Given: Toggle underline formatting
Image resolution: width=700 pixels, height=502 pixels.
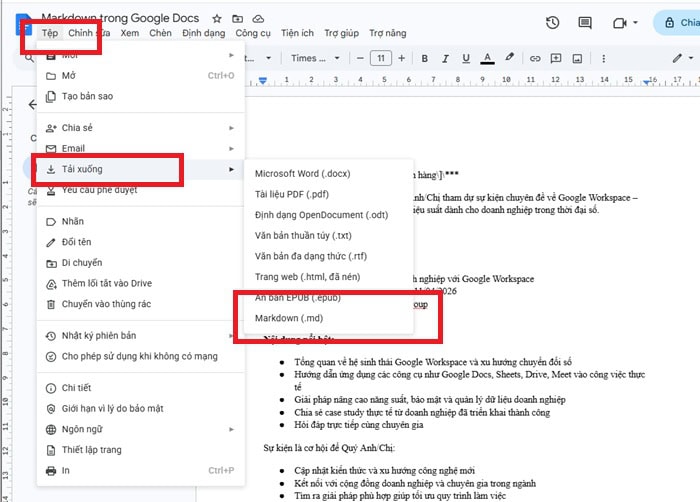Looking at the screenshot, I should 466,58.
